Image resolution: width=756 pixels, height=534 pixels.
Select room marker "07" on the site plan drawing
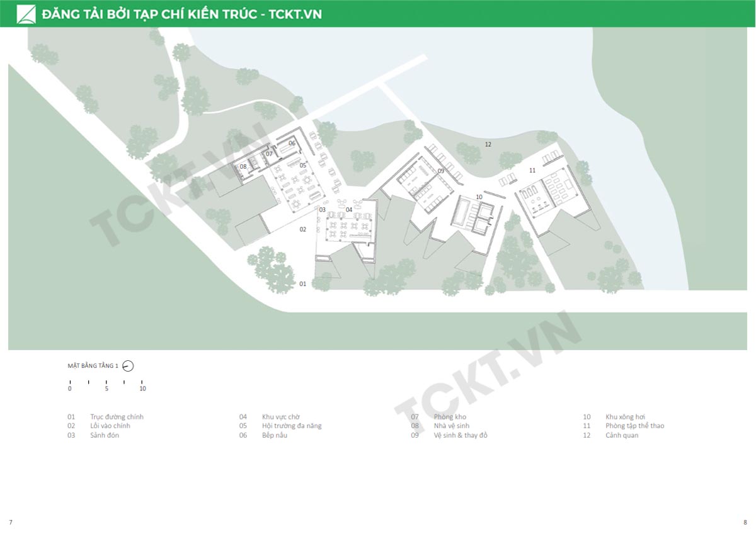269,154
